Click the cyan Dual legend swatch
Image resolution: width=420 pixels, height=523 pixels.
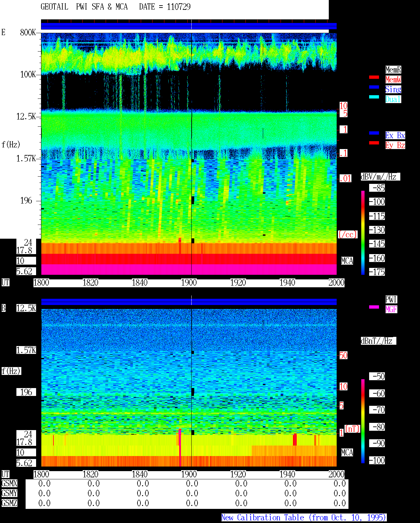[x=374, y=97]
